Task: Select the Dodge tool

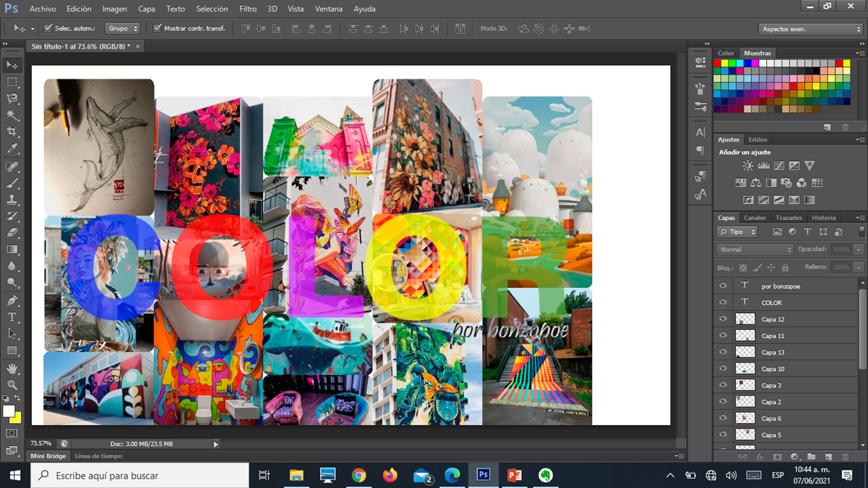Action: click(x=12, y=282)
